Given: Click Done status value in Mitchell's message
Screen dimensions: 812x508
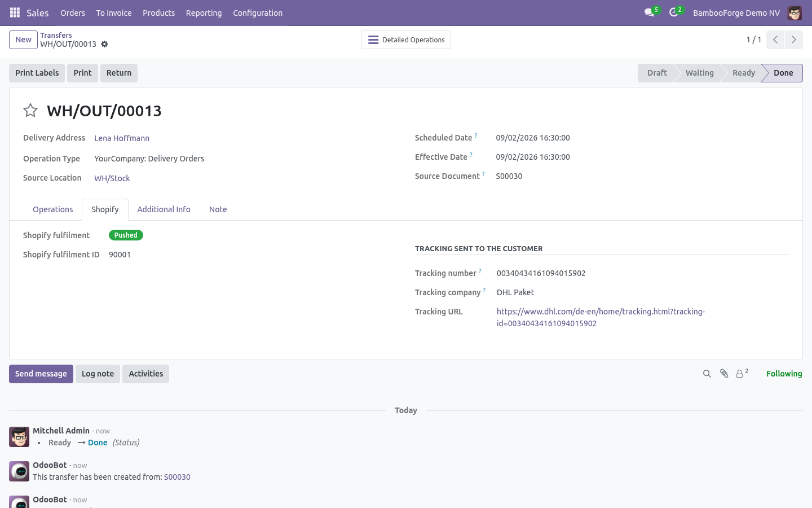Looking at the screenshot, I should point(98,443).
